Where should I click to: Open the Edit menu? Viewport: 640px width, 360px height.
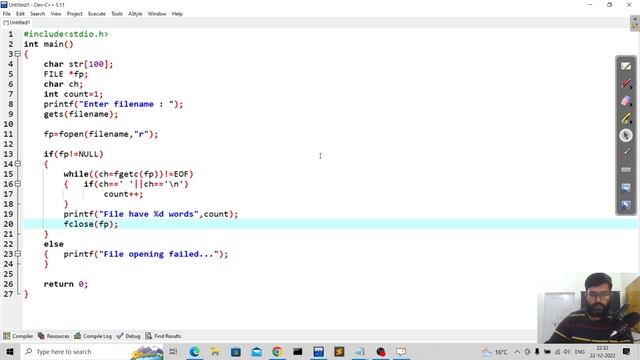click(20, 13)
